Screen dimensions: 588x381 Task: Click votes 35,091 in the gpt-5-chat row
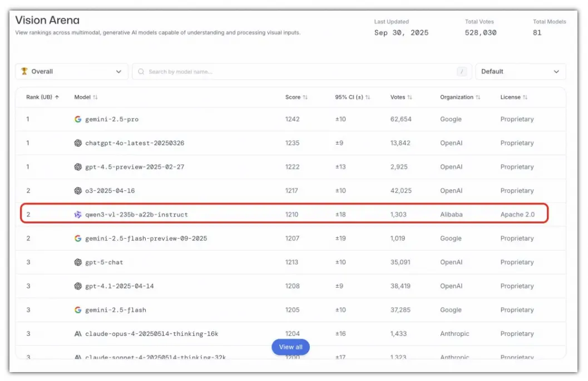pyautogui.click(x=401, y=262)
